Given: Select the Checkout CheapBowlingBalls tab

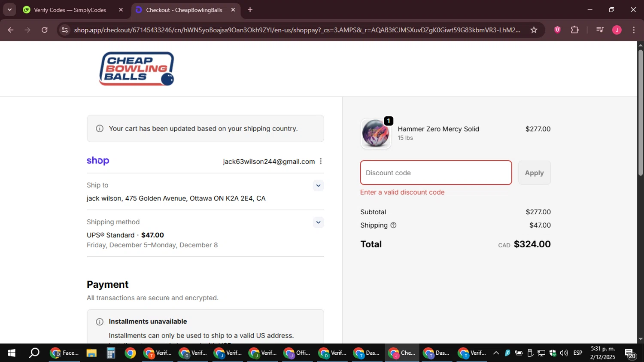Looking at the screenshot, I should [x=184, y=10].
